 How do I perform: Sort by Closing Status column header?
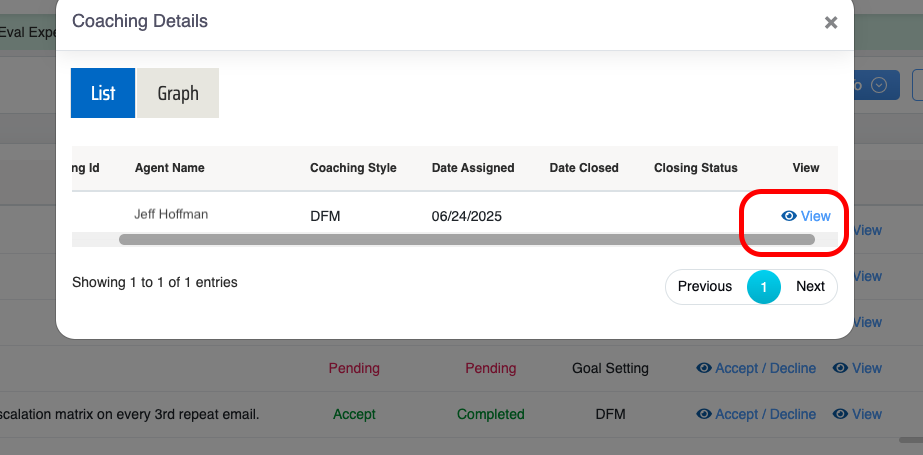pos(696,168)
